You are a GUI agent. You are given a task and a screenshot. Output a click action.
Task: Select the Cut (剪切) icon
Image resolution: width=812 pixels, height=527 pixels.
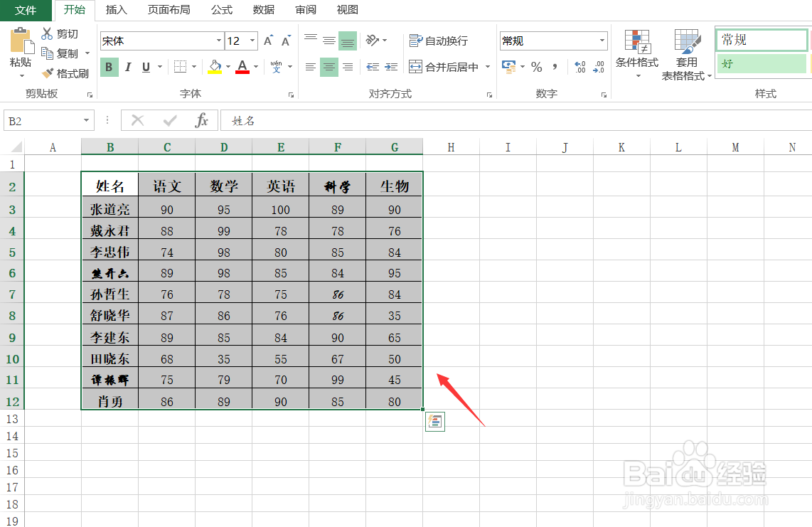(x=48, y=33)
